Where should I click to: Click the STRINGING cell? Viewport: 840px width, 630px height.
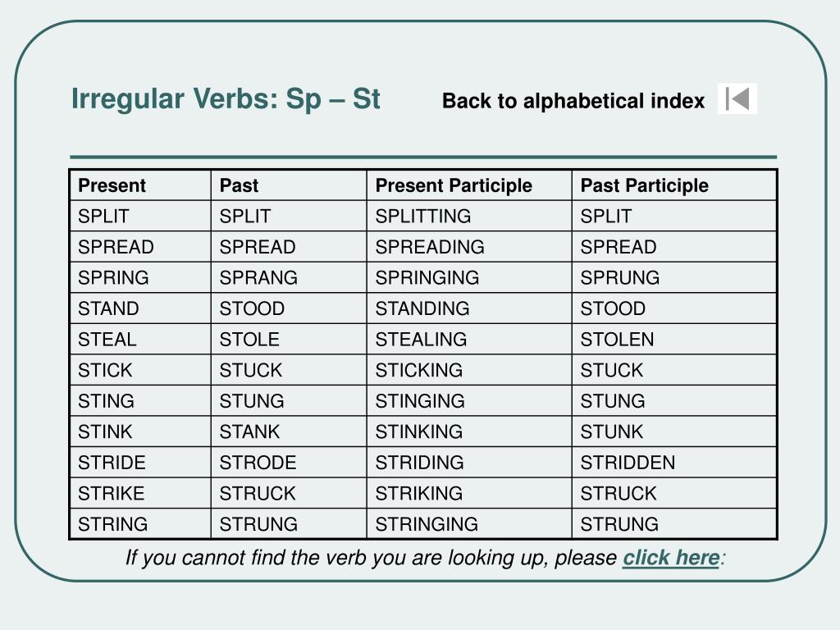tap(469, 524)
